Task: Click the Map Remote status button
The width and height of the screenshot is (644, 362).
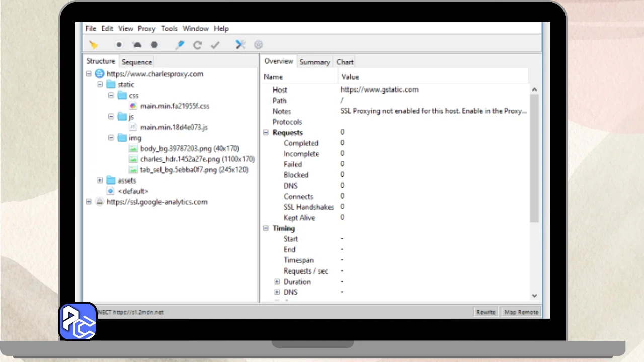Action: pos(521,312)
